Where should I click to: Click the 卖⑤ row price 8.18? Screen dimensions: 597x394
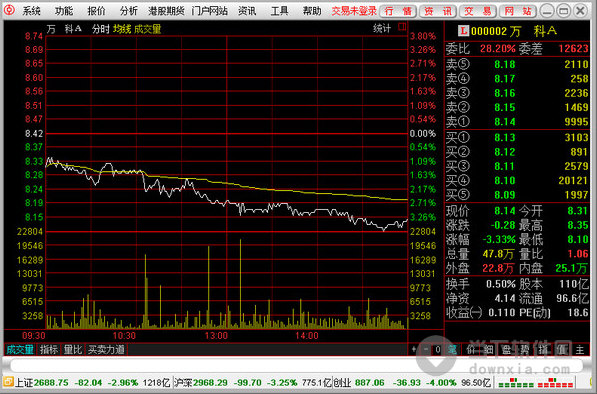point(505,64)
